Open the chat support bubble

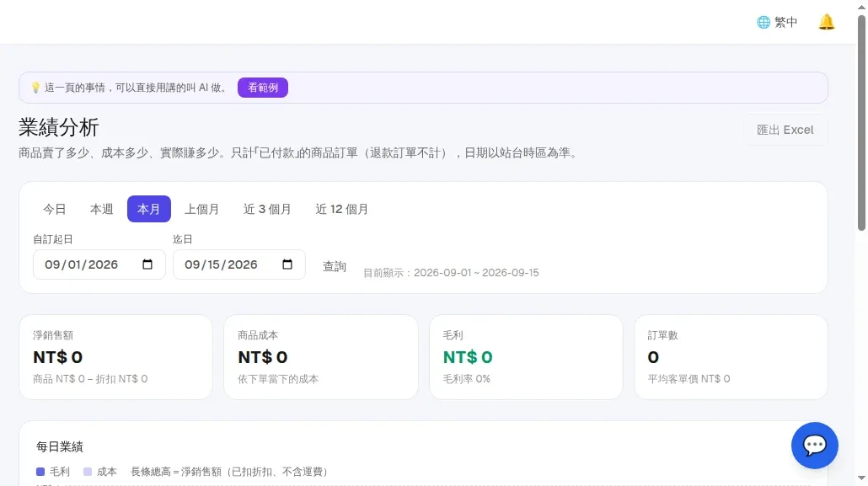pos(814,446)
